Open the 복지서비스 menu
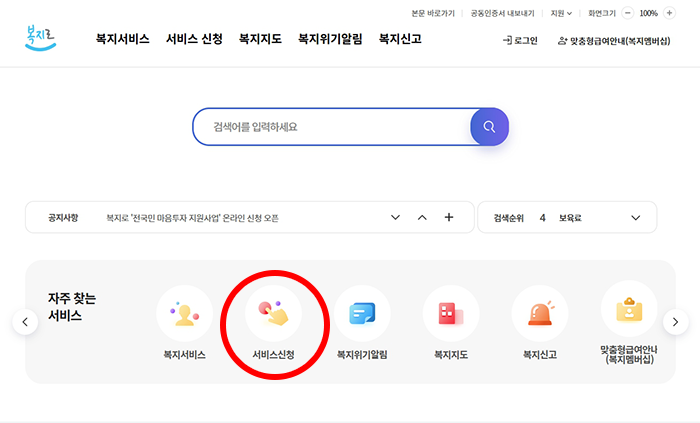This screenshot has height=423, width=700. click(122, 39)
